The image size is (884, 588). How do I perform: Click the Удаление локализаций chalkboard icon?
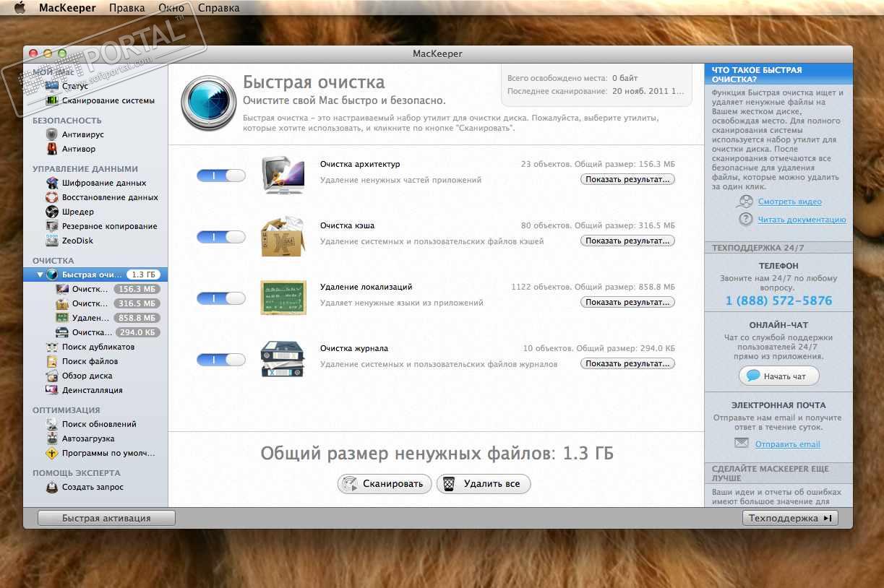(283, 298)
